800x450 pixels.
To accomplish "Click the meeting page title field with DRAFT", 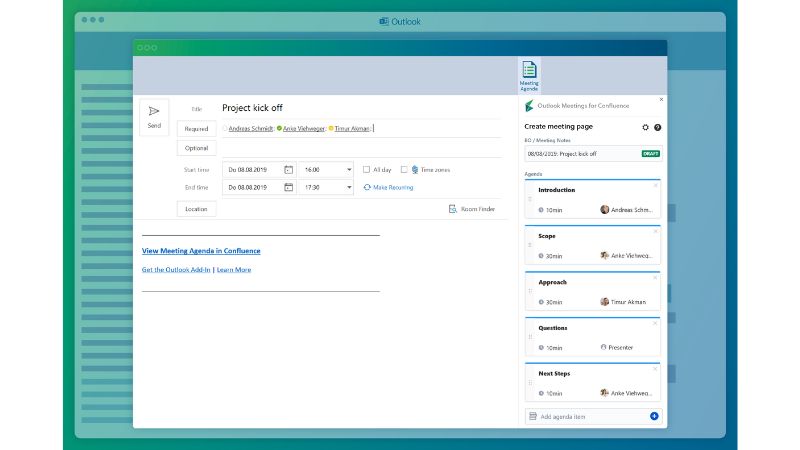I will (x=593, y=154).
